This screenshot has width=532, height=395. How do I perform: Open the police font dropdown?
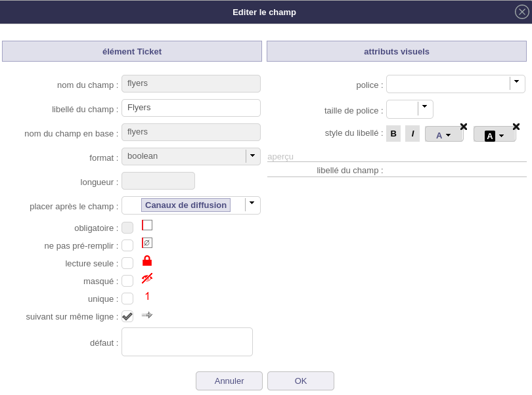coord(516,83)
